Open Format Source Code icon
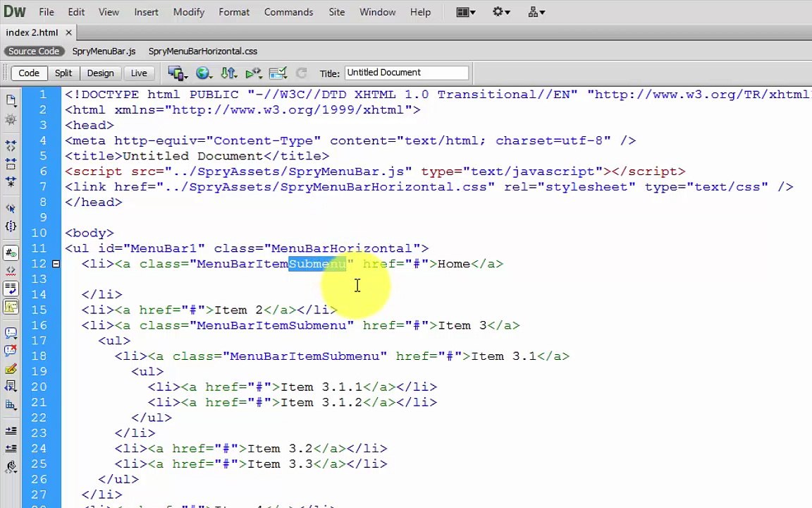812x508 pixels. [x=11, y=466]
